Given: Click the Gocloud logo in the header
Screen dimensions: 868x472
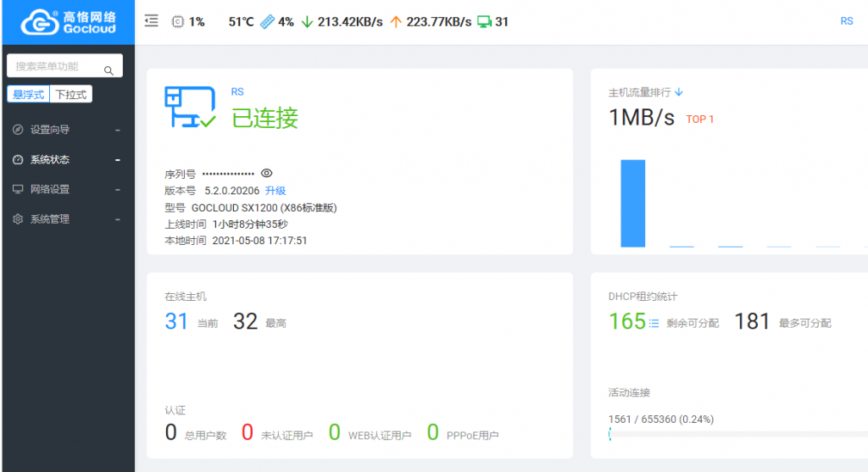Looking at the screenshot, I should (x=67, y=22).
